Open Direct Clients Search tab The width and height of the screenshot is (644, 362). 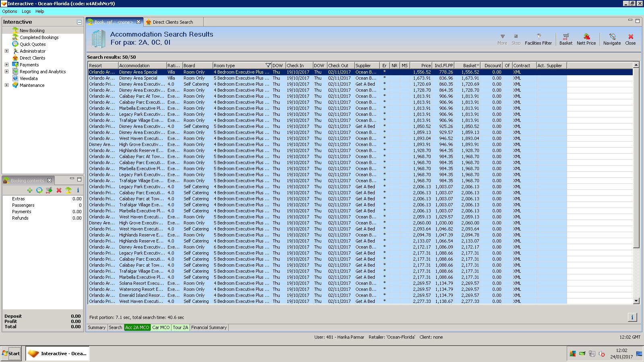173,22
